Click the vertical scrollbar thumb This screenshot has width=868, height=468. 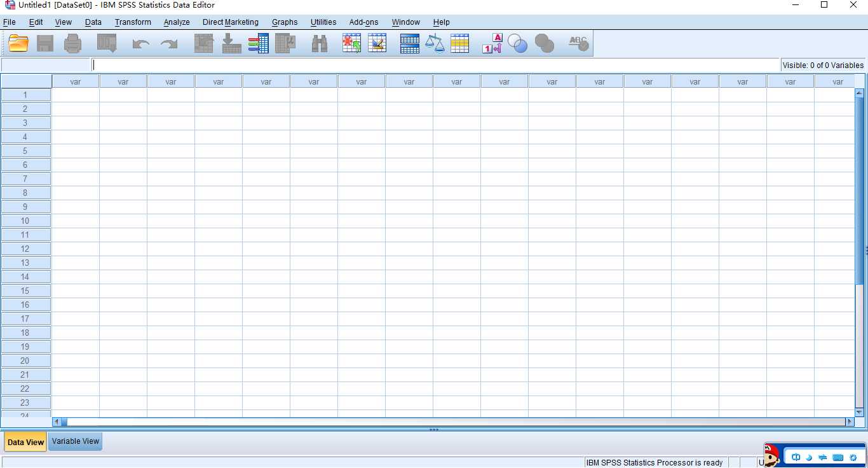point(860,189)
